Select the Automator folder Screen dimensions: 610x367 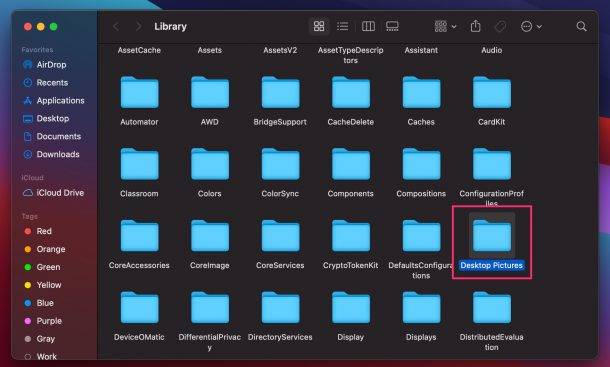point(139,93)
